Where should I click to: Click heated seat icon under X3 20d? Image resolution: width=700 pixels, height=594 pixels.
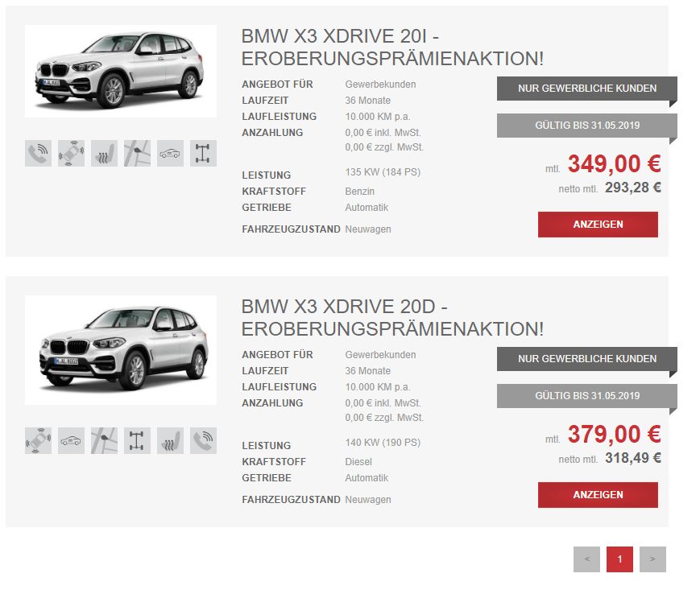point(170,440)
